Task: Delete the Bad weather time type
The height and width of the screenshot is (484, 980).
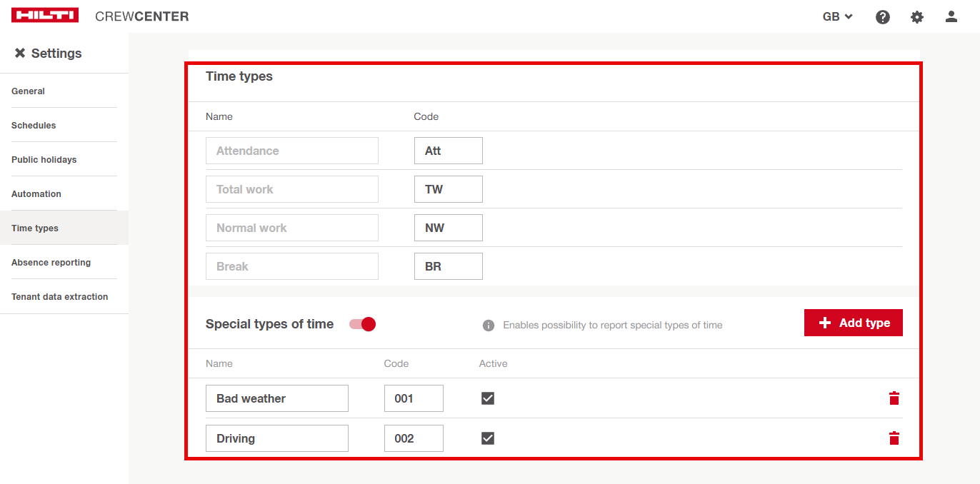Action: pos(894,398)
